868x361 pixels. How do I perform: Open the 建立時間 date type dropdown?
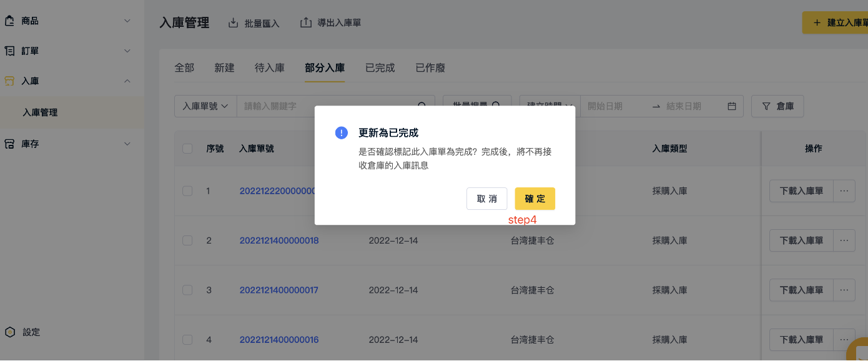pyautogui.click(x=550, y=106)
